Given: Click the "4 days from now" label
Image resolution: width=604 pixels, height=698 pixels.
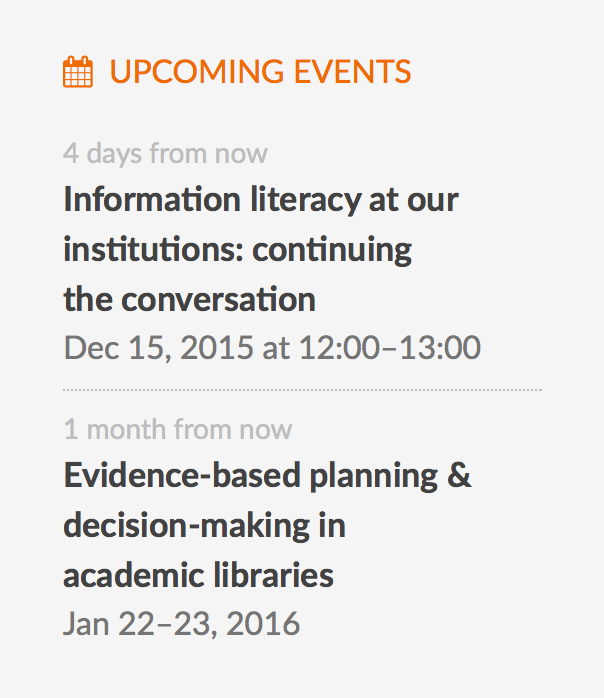Looking at the screenshot, I should [x=165, y=153].
